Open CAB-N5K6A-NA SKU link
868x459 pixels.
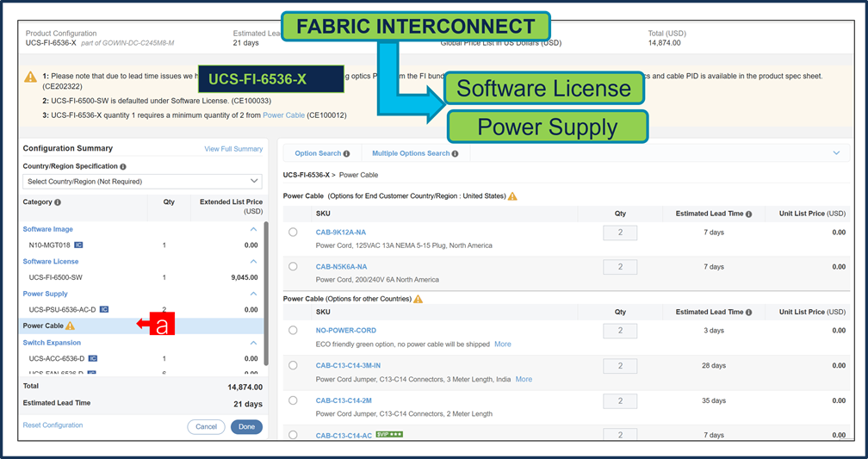point(341,267)
